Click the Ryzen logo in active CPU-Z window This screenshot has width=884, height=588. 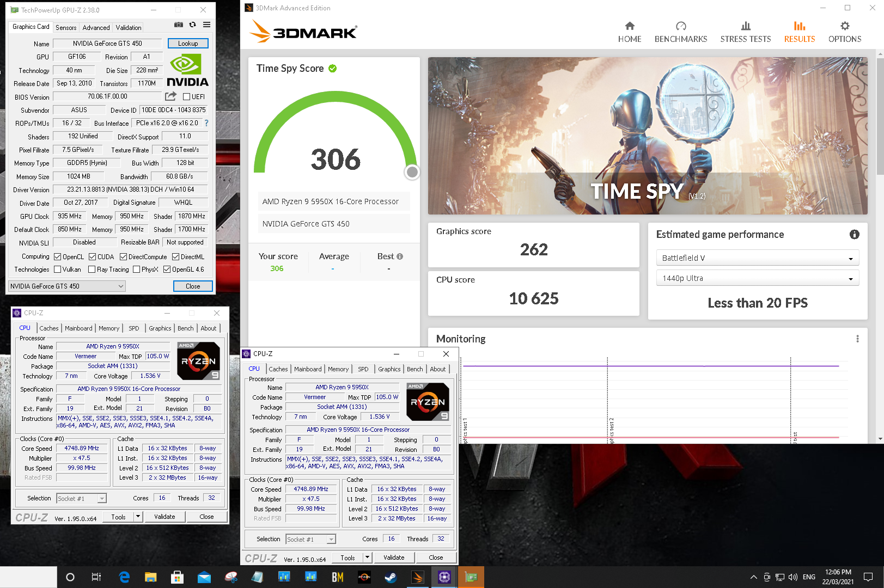[x=428, y=402]
